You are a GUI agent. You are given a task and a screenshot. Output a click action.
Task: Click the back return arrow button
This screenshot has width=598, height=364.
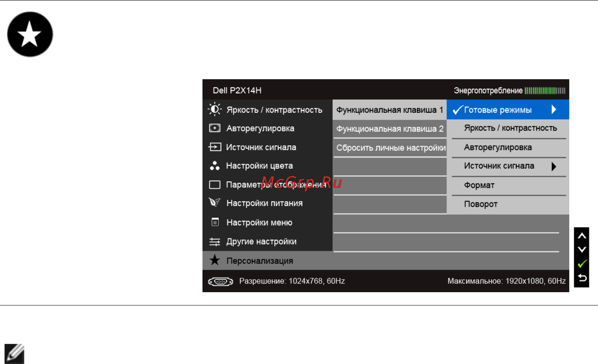click(582, 278)
